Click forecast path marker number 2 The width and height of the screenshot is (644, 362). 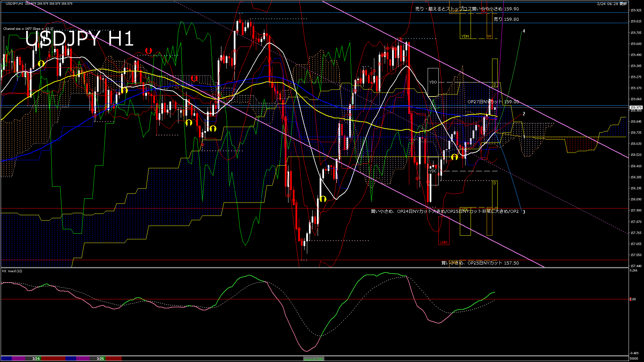tap(524, 114)
